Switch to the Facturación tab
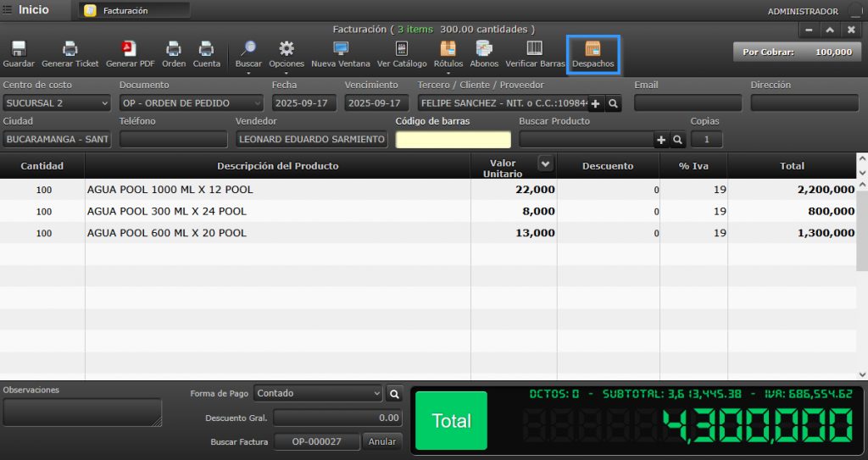The width and height of the screenshot is (868, 460). point(134,11)
